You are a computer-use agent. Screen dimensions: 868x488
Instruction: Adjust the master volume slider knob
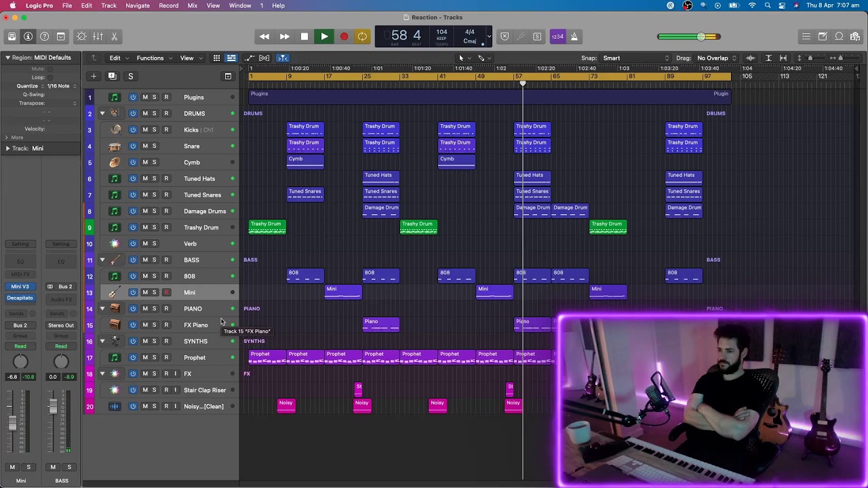tap(701, 37)
